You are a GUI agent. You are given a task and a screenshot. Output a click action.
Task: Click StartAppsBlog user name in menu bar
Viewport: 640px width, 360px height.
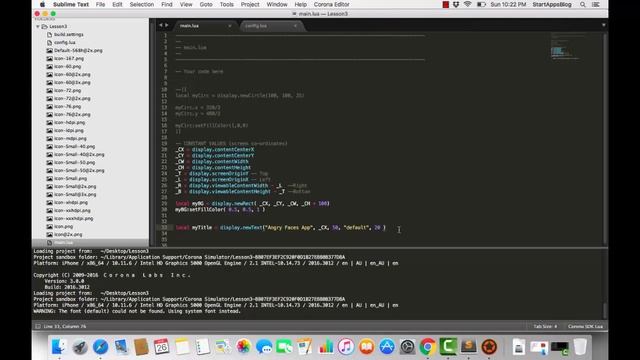click(x=552, y=4)
